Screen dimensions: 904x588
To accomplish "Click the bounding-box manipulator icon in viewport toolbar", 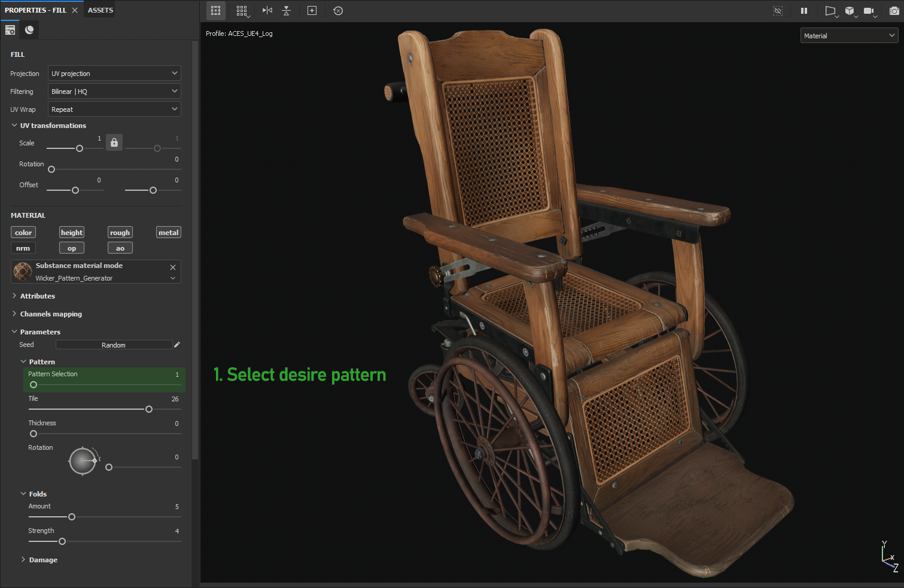I will pyautogui.click(x=216, y=11).
